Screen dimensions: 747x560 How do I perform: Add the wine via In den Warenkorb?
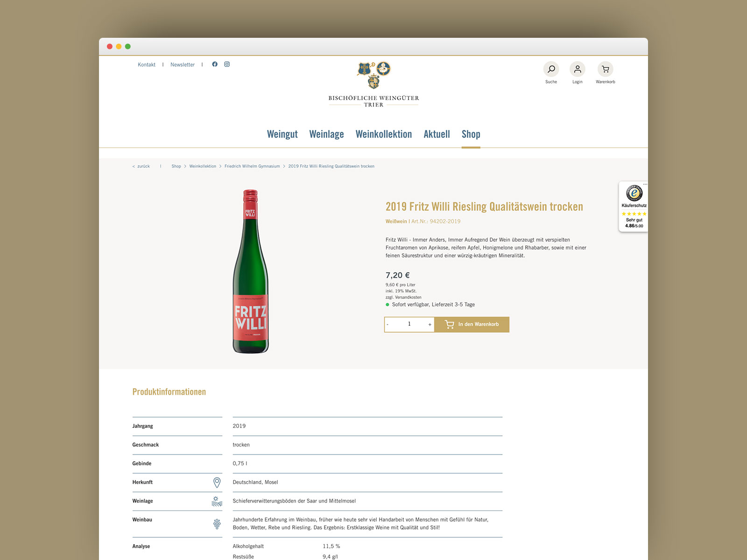472,324
